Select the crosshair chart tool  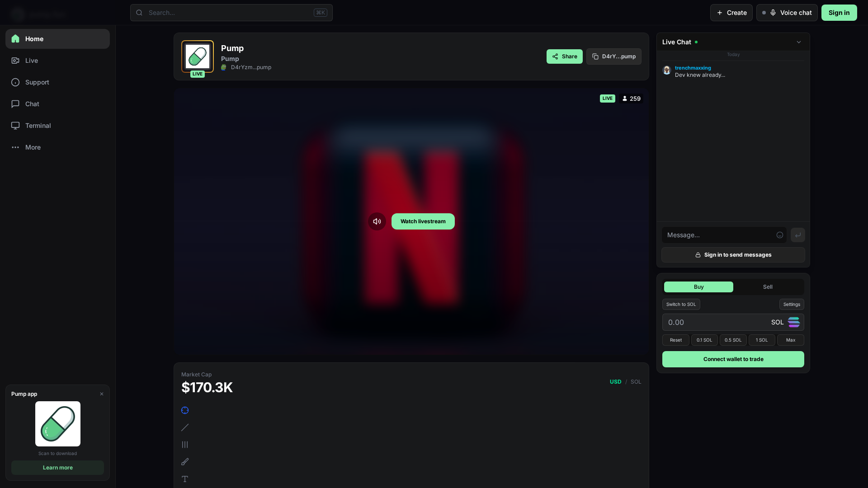point(185,410)
